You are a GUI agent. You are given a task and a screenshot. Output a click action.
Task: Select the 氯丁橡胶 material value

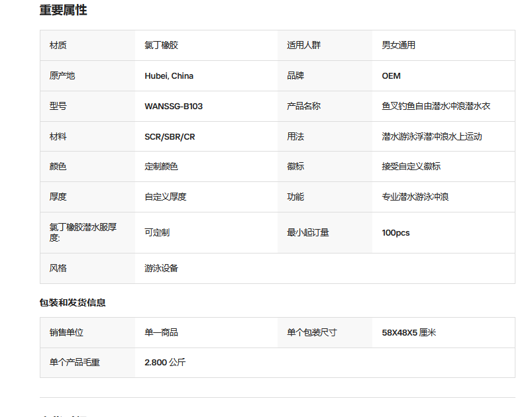click(161, 45)
